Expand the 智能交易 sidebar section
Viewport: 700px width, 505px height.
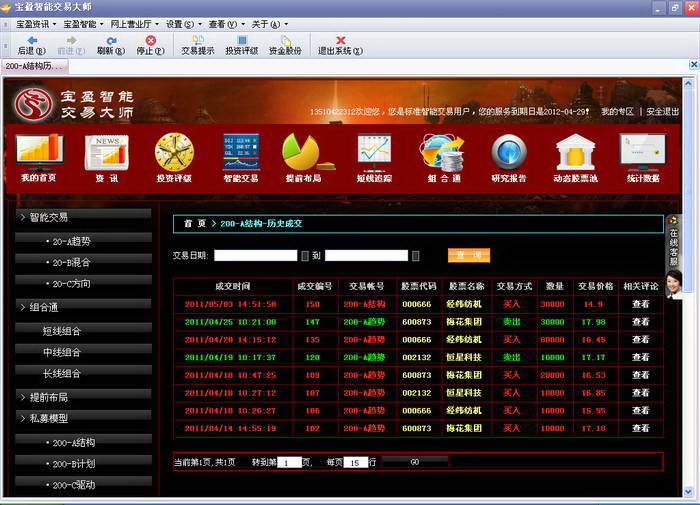coord(83,217)
